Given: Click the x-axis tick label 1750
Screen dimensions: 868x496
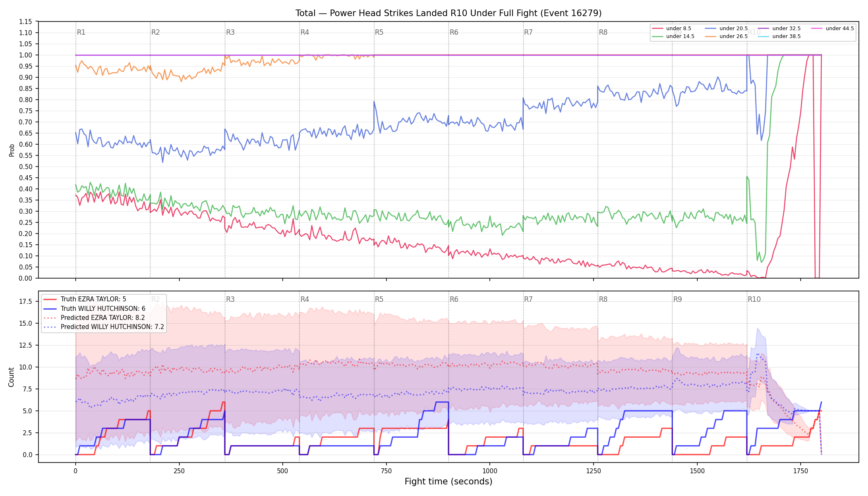Looking at the screenshot, I should pyautogui.click(x=801, y=471).
